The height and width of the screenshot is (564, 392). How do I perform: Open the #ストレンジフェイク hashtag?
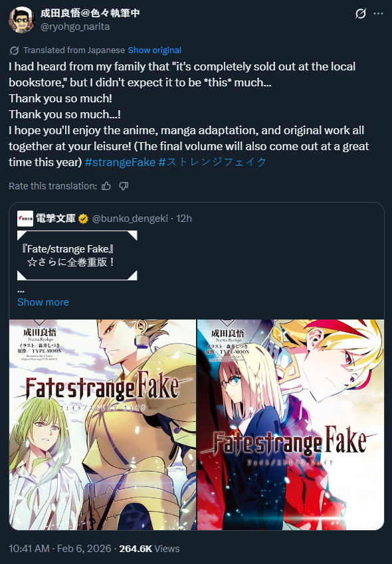[212, 162]
